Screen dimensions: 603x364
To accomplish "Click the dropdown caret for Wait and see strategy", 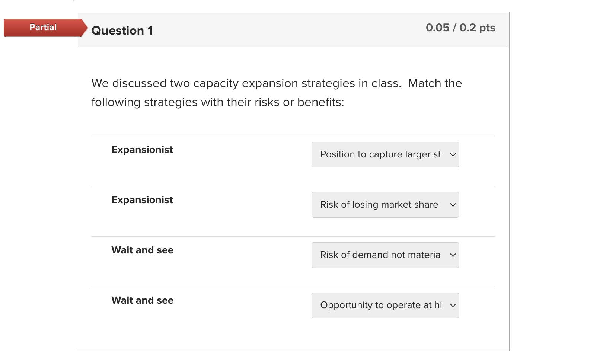I will [452, 255].
